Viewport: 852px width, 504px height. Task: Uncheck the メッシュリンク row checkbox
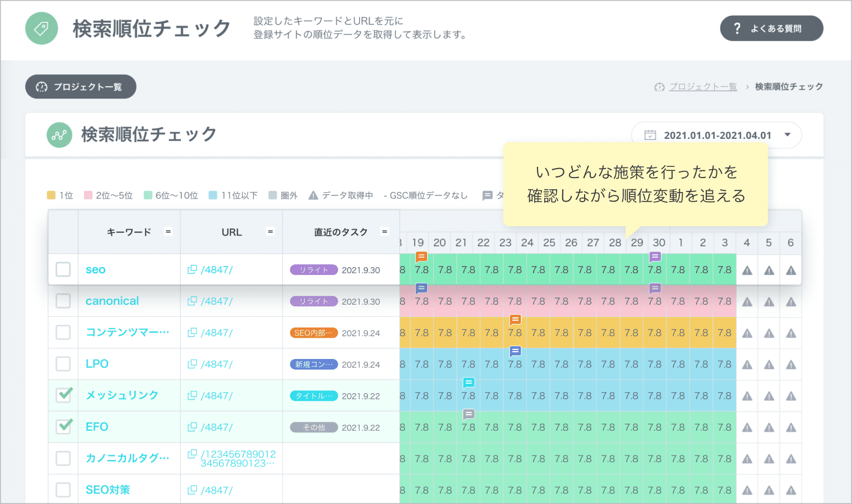coord(63,395)
